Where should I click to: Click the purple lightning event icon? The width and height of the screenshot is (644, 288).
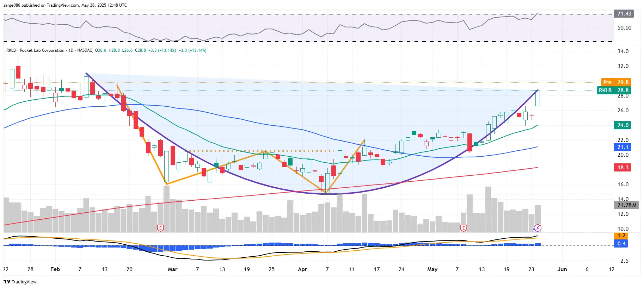point(537,228)
